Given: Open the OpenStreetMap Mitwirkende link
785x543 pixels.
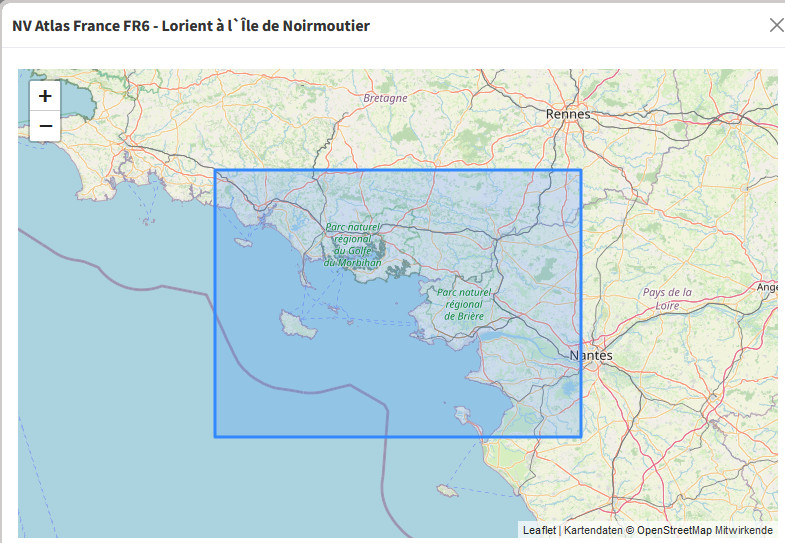Looking at the screenshot, I should pyautogui.click(x=704, y=530).
